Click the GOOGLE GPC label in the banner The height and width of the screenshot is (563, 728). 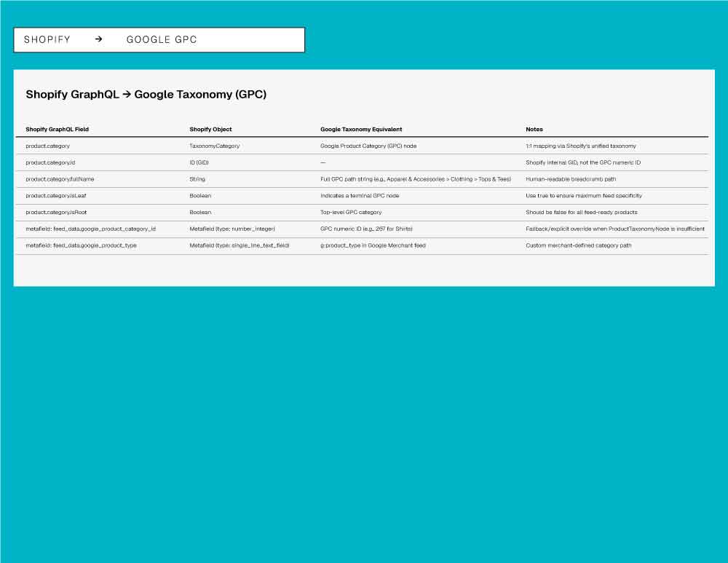162,39
